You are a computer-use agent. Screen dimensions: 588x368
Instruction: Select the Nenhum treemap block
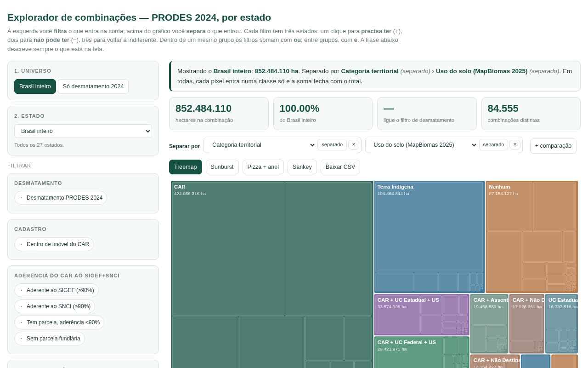(x=532, y=237)
